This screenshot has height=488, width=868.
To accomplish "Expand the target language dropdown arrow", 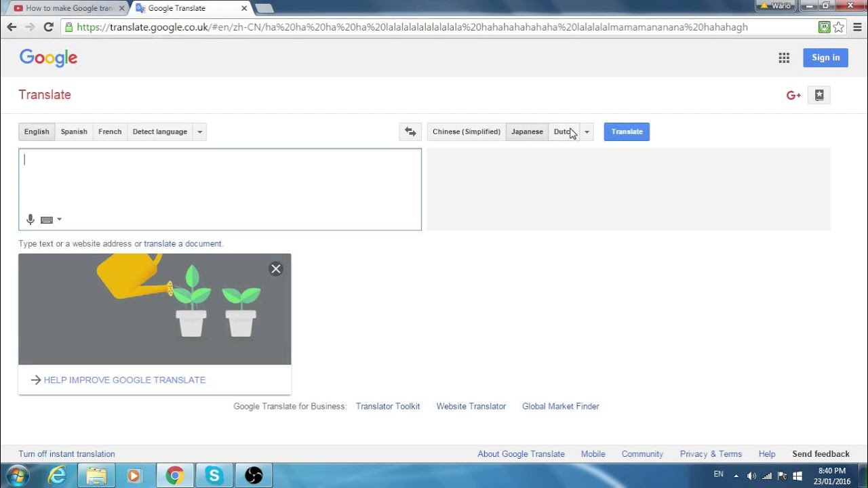I will point(587,131).
